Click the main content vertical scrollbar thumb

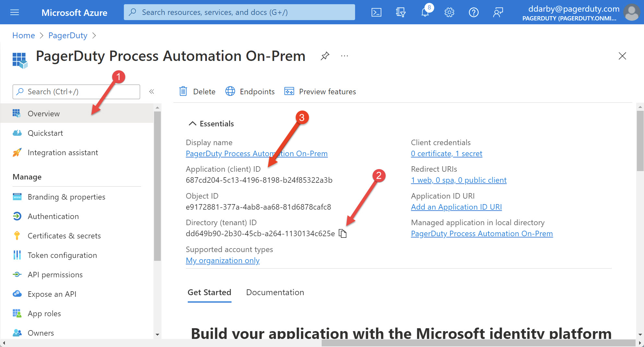(640, 141)
